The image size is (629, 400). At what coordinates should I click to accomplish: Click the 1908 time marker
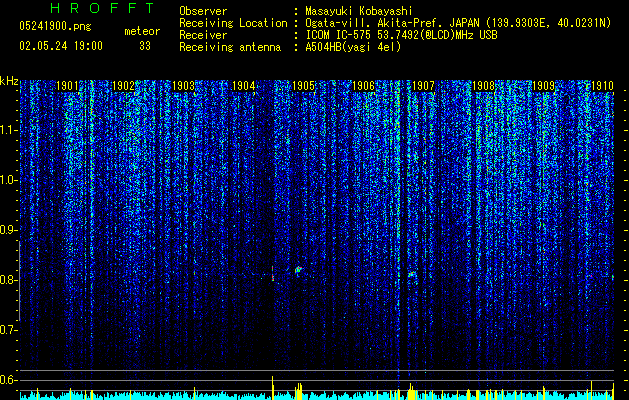[483, 86]
